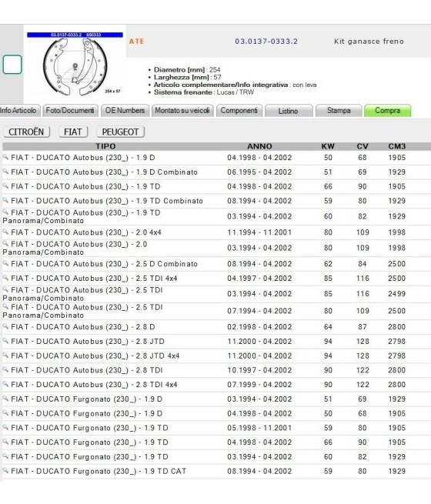Click magnifier icon for Autobus 1.9 TD 66 kW

coord(5,185)
